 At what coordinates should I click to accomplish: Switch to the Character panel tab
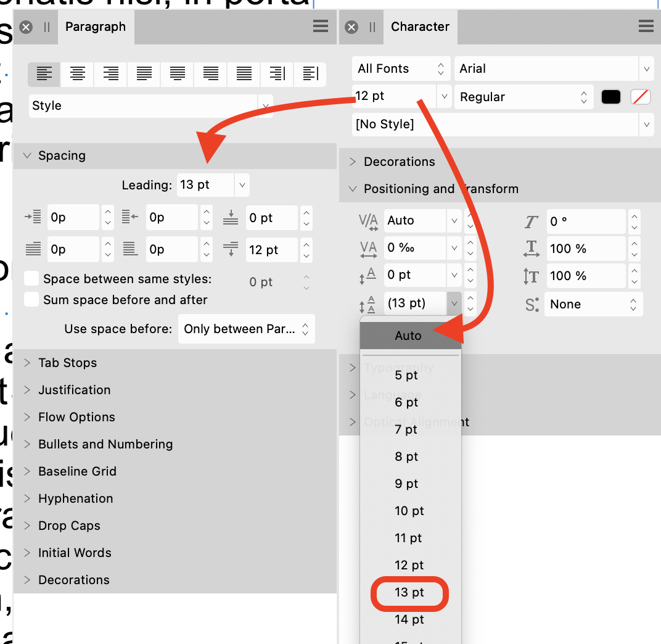tap(420, 26)
